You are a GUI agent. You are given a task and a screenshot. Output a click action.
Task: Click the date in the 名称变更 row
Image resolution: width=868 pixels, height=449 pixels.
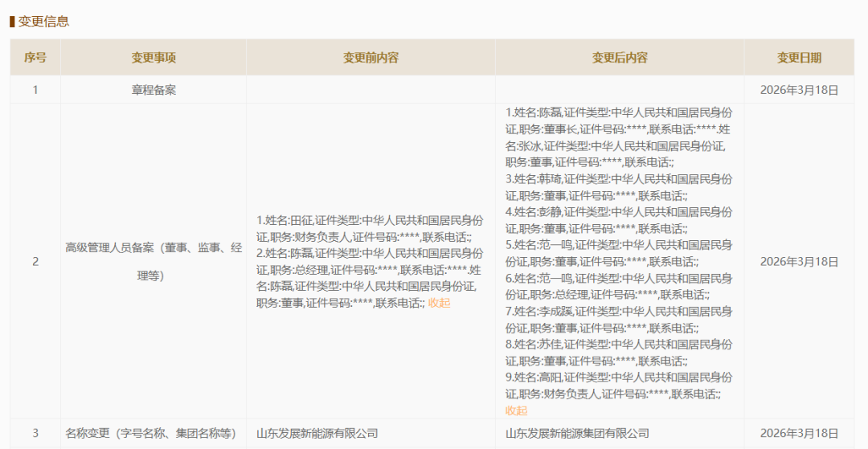[799, 433]
